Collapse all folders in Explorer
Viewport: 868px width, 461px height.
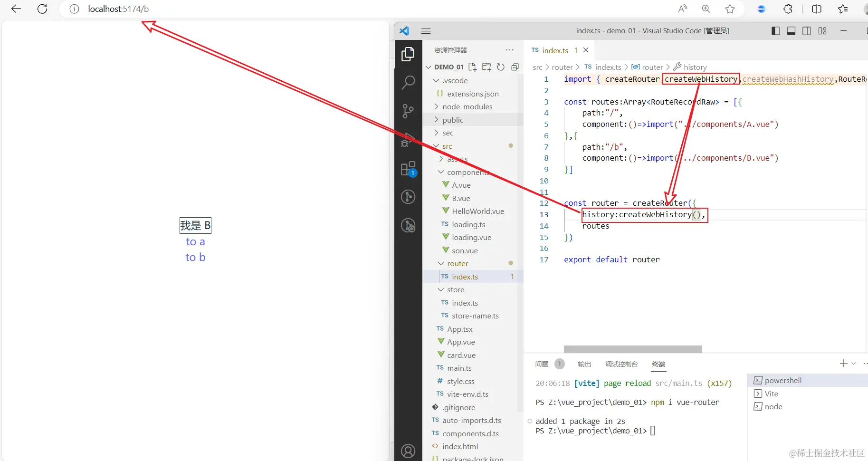pyautogui.click(x=515, y=67)
